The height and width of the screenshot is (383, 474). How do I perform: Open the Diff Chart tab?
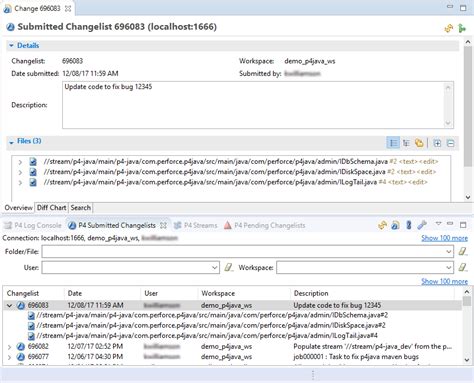click(51, 208)
